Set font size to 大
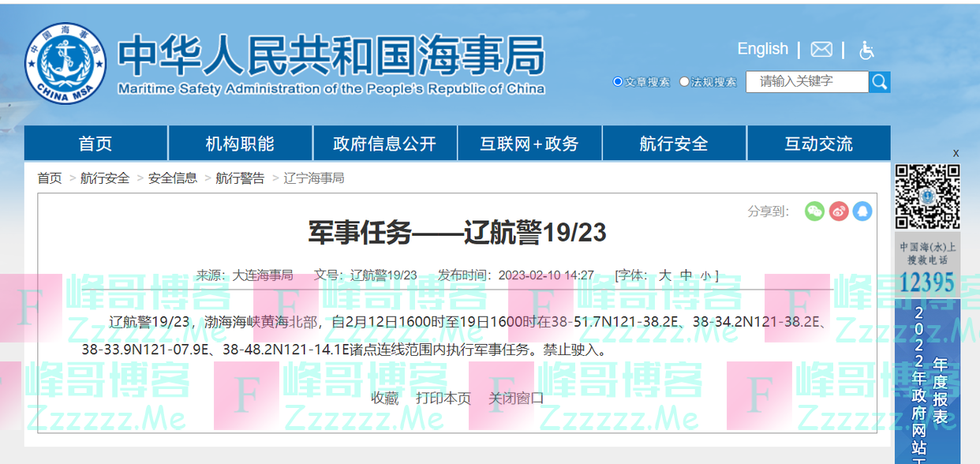 point(665,275)
